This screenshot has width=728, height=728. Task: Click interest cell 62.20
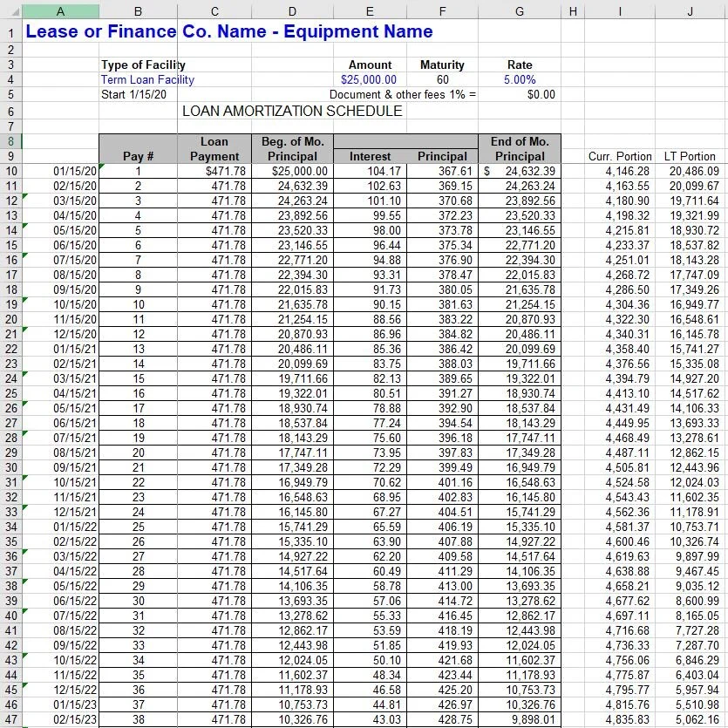point(370,556)
